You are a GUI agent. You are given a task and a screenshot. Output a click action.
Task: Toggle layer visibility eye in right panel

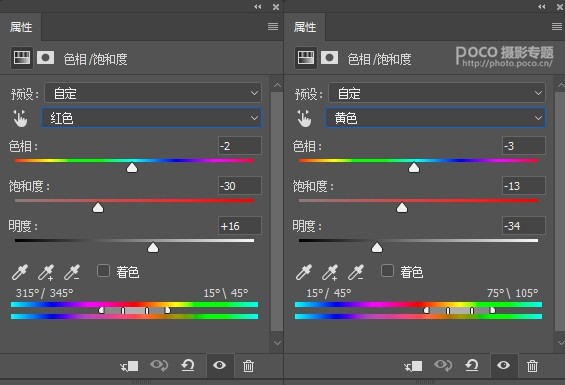[503, 366]
